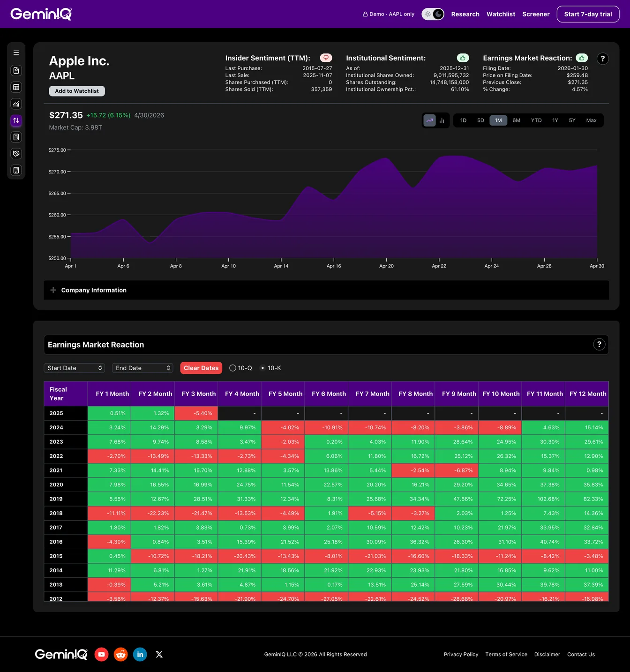Open the Terms of Service link
The height and width of the screenshot is (672, 630).
(x=506, y=654)
